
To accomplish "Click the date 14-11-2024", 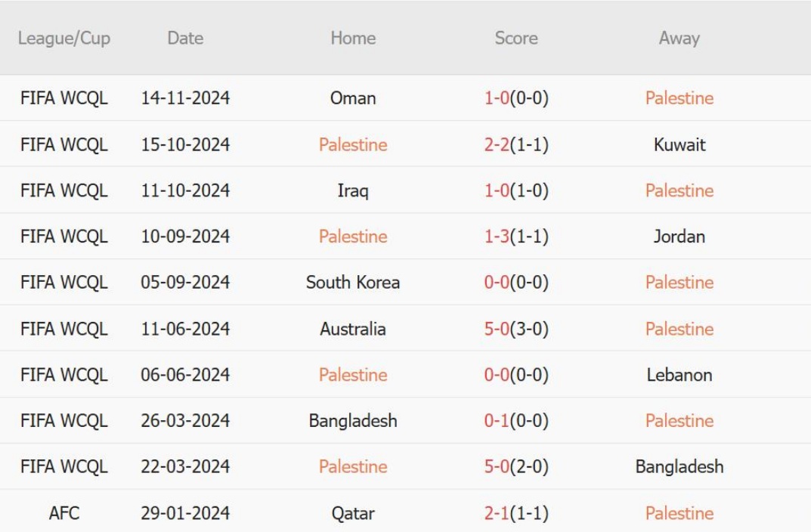I will pos(185,98).
